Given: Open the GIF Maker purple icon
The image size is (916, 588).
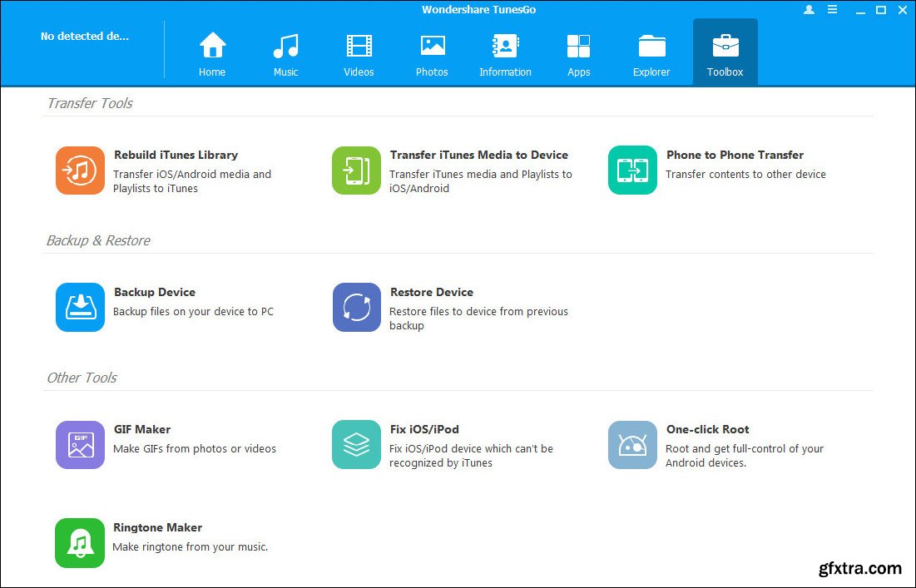Looking at the screenshot, I should point(80,445).
